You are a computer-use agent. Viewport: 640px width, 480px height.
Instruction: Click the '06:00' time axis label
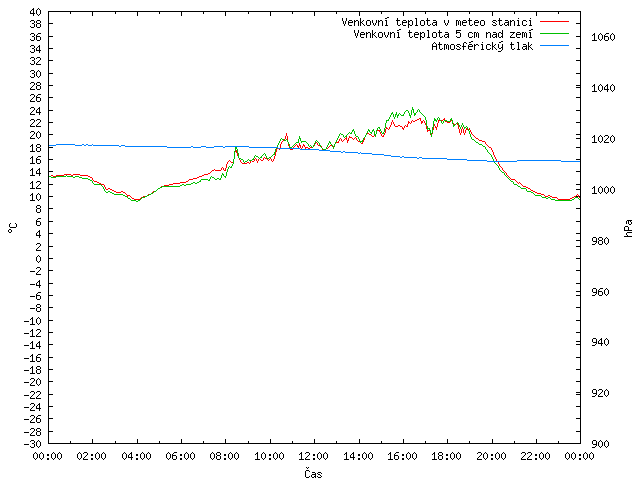180,456
